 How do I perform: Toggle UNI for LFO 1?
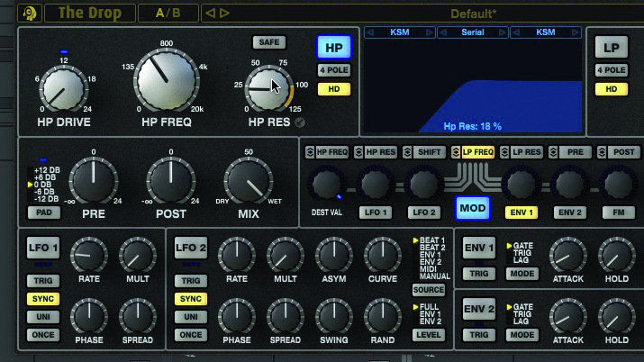click(x=43, y=317)
